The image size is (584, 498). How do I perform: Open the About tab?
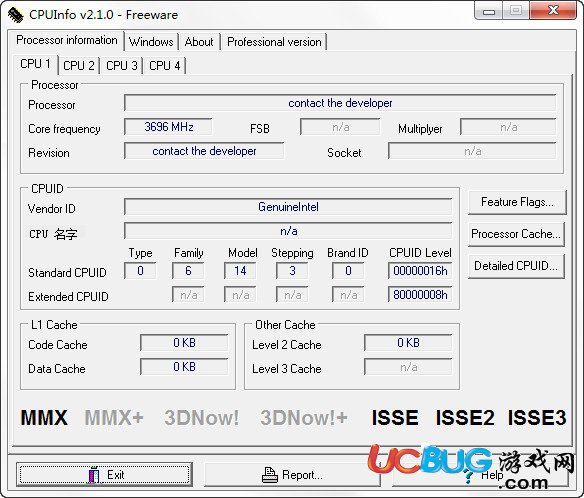click(199, 42)
